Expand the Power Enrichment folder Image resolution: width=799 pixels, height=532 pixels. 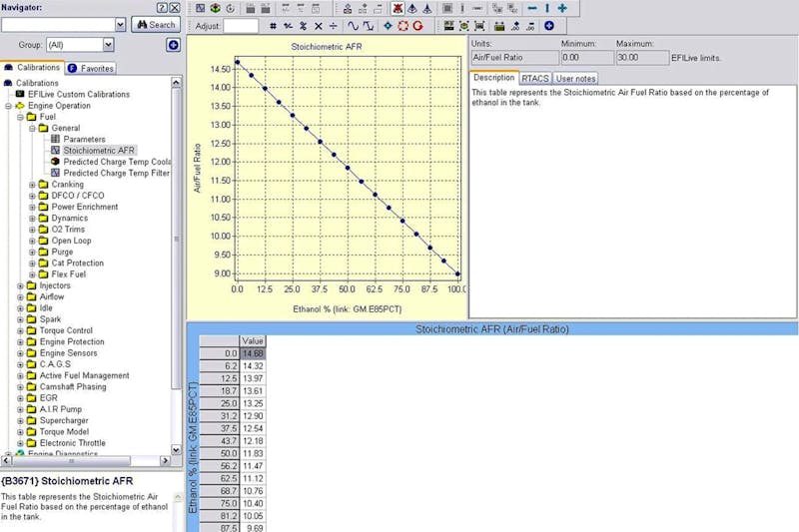point(32,208)
